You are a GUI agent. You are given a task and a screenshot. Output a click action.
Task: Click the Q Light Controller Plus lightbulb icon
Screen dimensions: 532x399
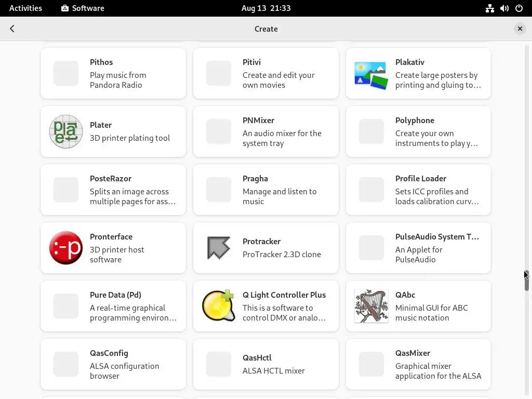coord(219,306)
